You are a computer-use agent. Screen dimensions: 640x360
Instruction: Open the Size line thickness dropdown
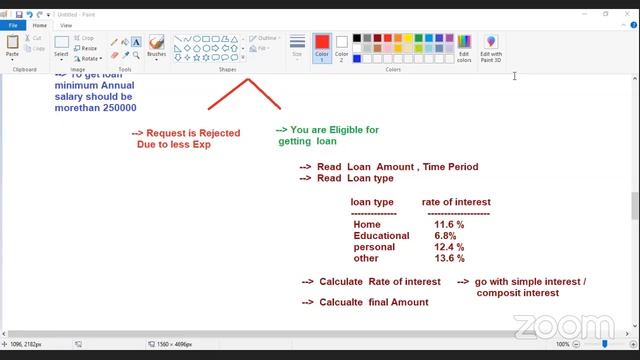point(297,48)
